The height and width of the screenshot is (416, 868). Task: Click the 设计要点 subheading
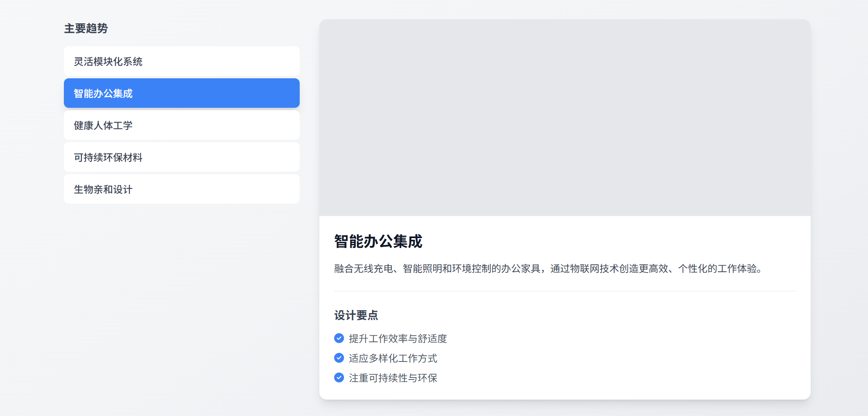[x=356, y=315]
